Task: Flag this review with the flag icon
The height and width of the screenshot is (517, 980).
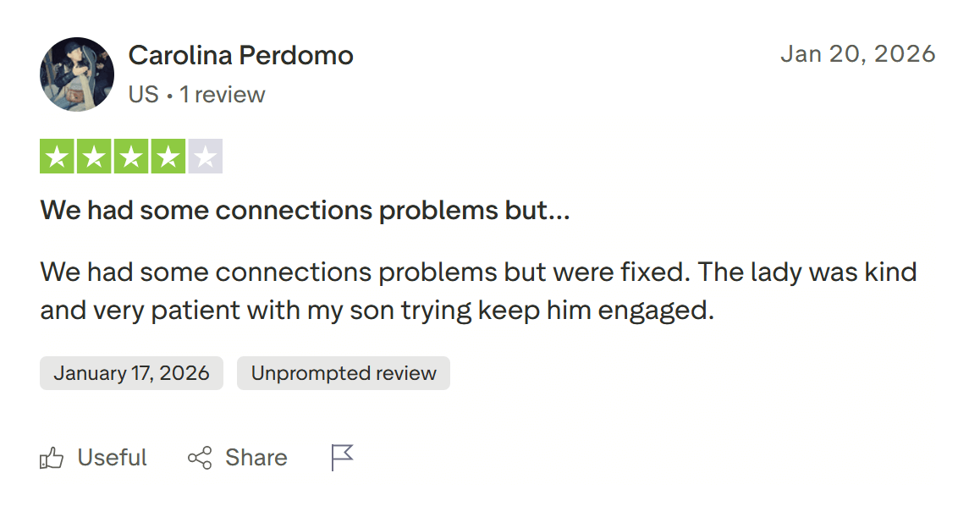Action: point(342,458)
